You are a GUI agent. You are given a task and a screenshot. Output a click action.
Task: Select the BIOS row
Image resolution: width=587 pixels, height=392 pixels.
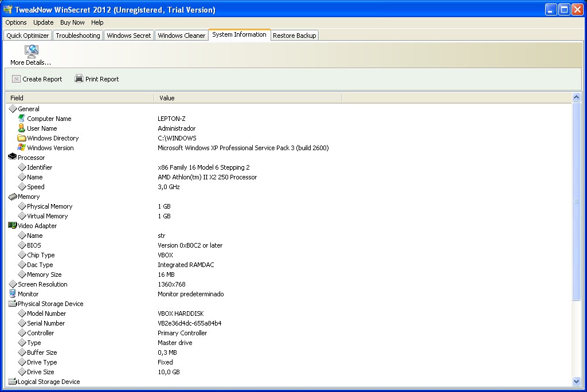point(289,245)
